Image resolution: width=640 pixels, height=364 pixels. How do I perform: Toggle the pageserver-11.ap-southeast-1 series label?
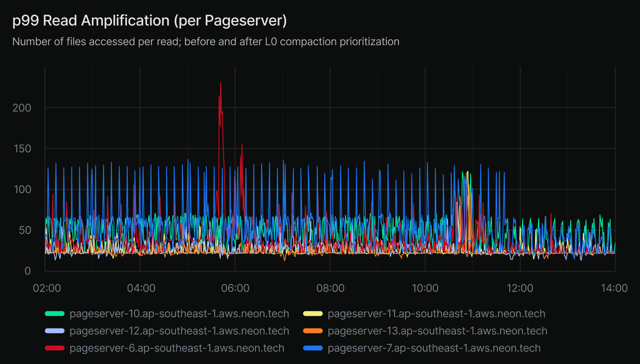(436, 314)
